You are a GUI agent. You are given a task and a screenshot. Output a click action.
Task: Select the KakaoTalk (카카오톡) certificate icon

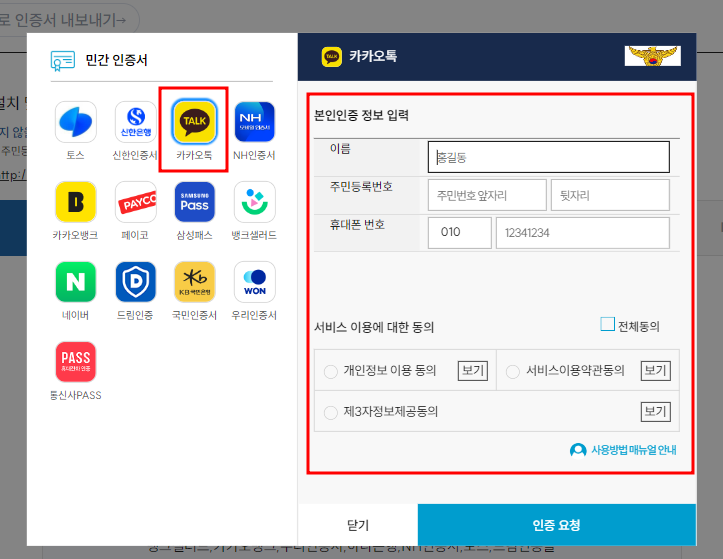[x=194, y=122]
